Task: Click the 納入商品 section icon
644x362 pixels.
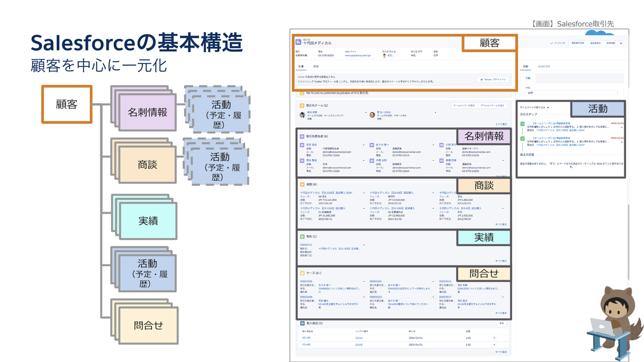Action: 302,323
